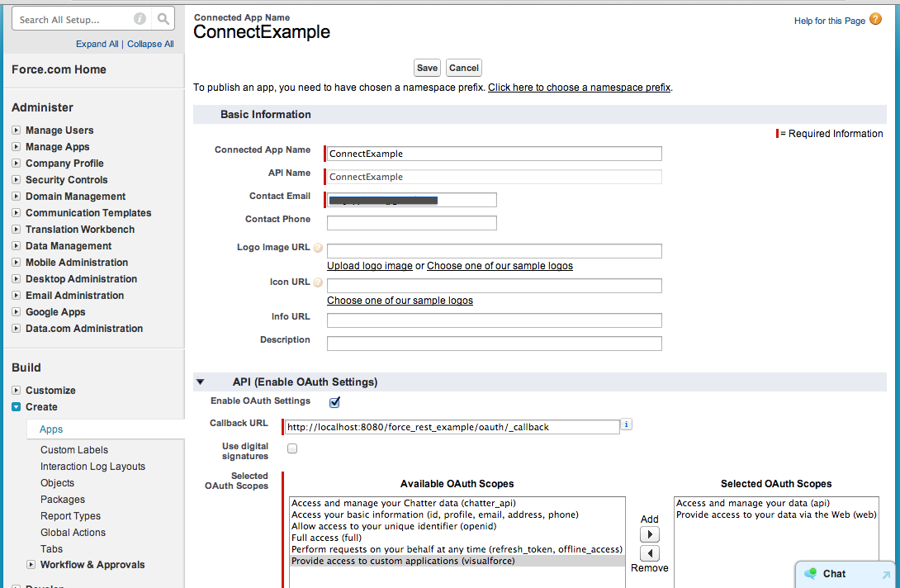This screenshot has height=588, width=900.
Task: Open the Help for this Page link
Action: tap(829, 21)
